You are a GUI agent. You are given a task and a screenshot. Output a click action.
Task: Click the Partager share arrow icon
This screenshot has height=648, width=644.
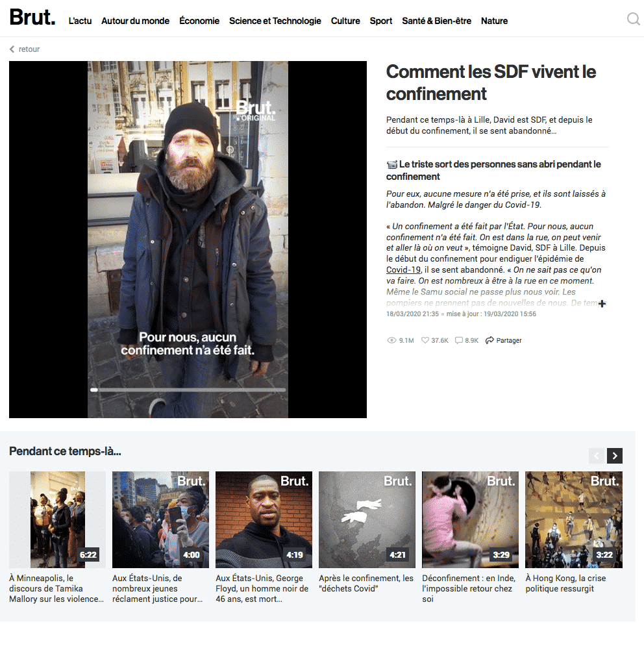pos(489,340)
